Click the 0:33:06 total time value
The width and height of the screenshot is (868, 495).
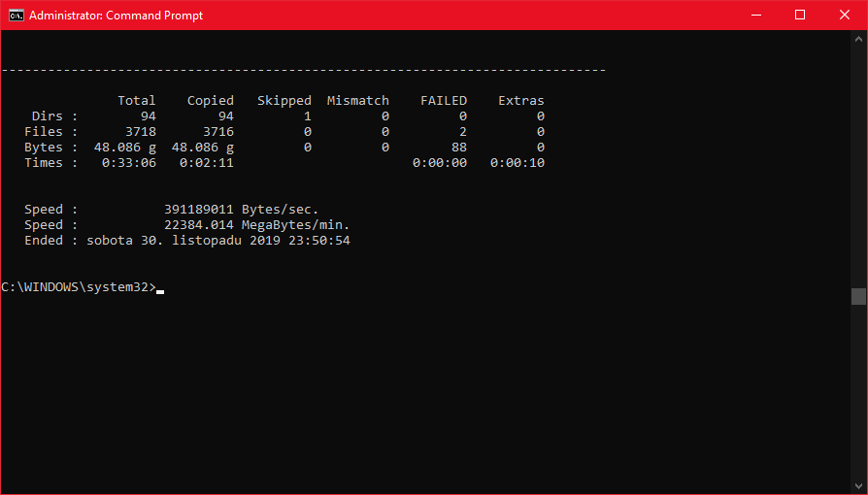point(129,163)
